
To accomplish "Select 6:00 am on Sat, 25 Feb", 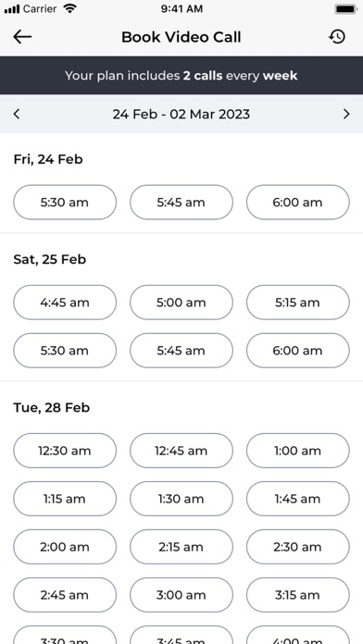I will click(298, 351).
